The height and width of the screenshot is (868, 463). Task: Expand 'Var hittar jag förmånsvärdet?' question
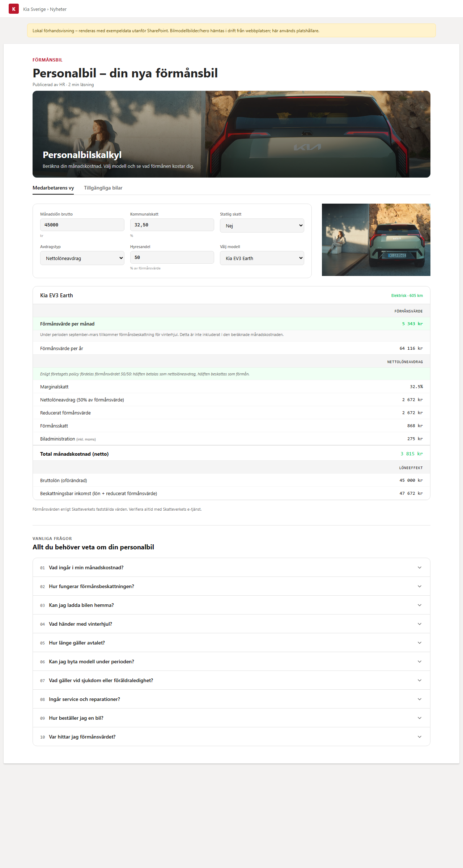click(231, 737)
